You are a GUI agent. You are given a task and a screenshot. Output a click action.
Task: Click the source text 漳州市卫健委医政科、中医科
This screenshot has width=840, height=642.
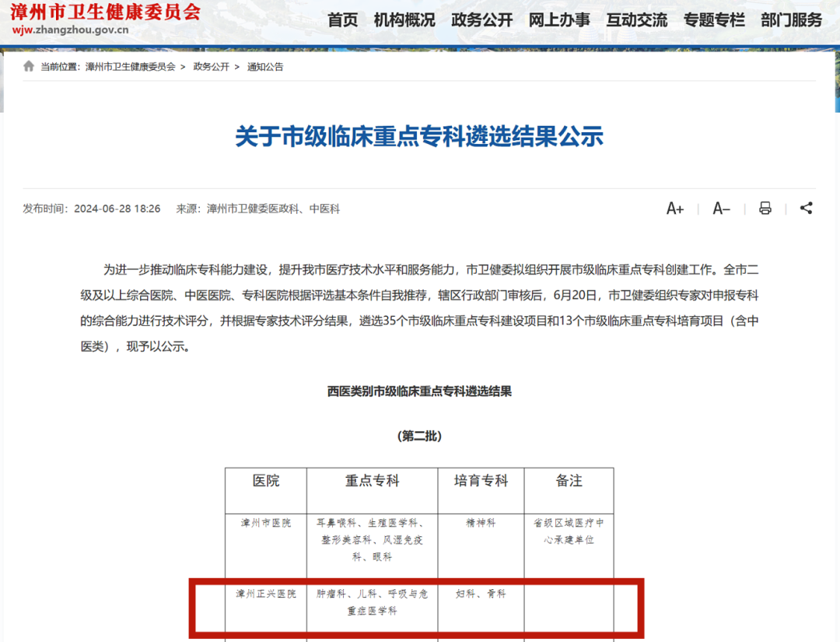[x=273, y=209]
